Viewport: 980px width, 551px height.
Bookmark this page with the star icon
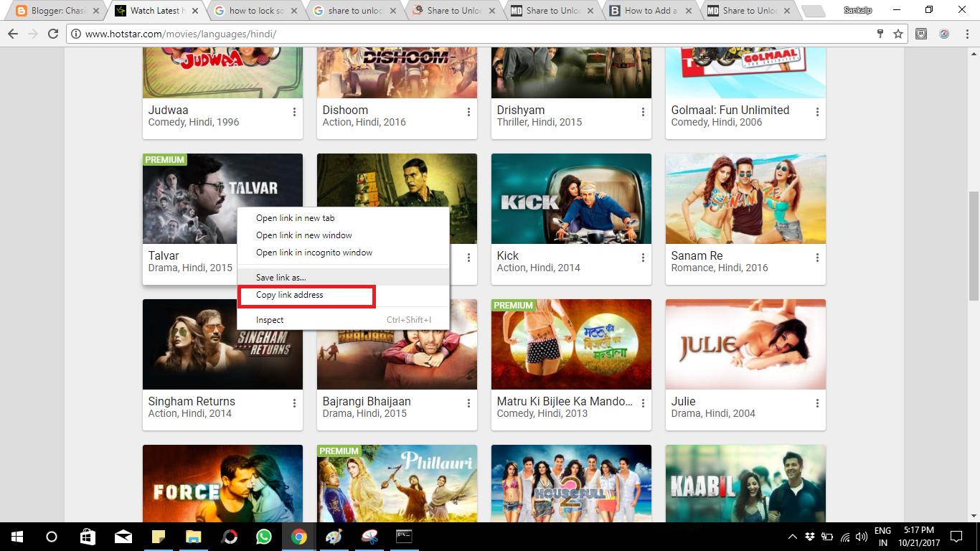tap(898, 34)
